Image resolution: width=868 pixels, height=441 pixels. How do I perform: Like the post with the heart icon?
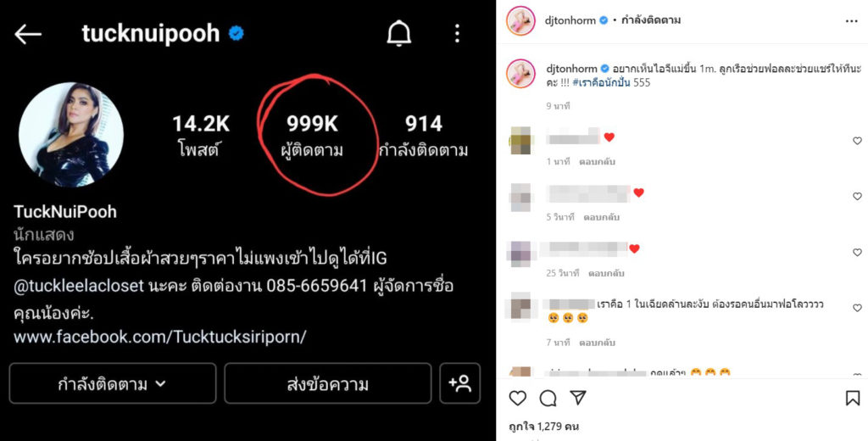point(518,398)
